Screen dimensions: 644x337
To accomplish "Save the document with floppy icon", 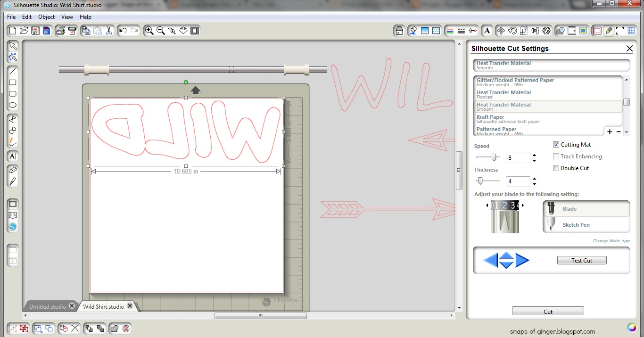I will (x=35, y=31).
